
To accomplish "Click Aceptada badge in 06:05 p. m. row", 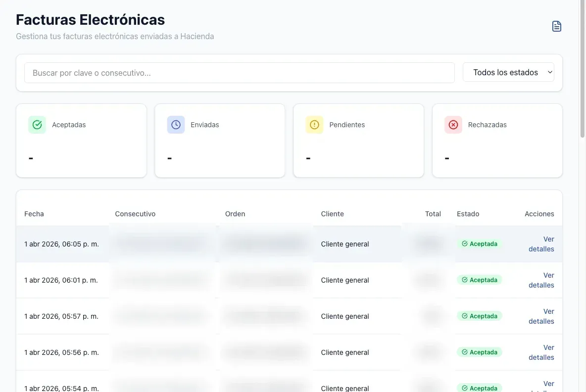I will pyautogui.click(x=480, y=244).
